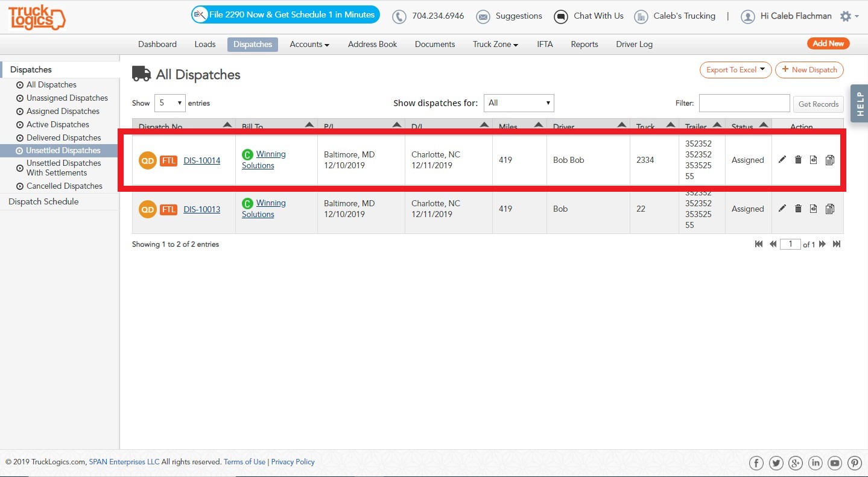Screen dimensions: 868x477
Task: Click in the Filter text field
Action: point(744,103)
